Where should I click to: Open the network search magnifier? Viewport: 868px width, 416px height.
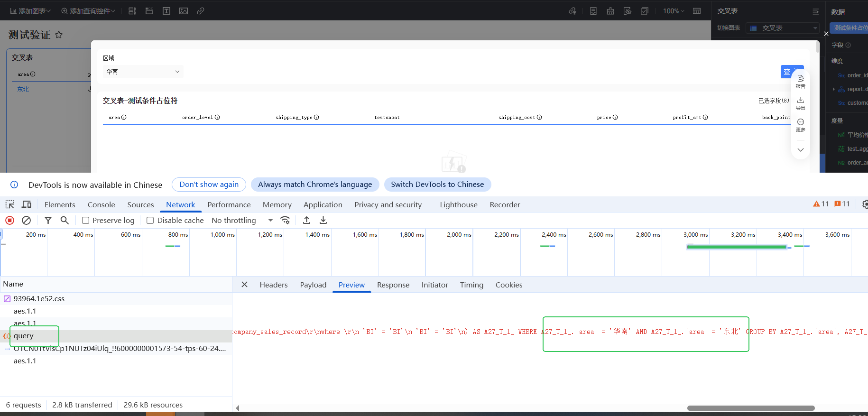tap(65, 220)
